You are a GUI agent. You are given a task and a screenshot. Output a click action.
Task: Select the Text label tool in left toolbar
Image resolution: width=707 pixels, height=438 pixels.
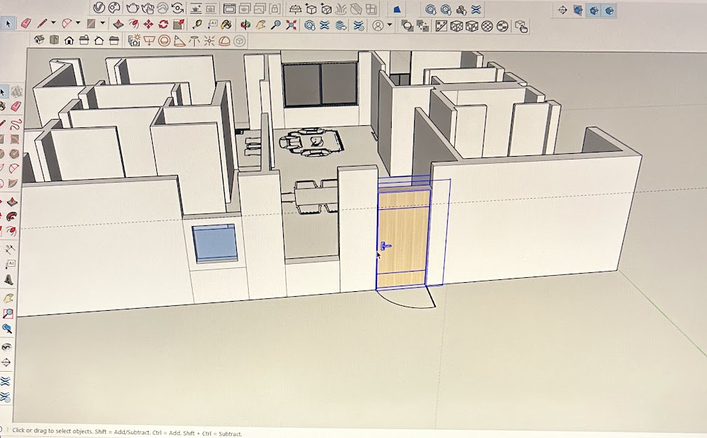coord(10,264)
